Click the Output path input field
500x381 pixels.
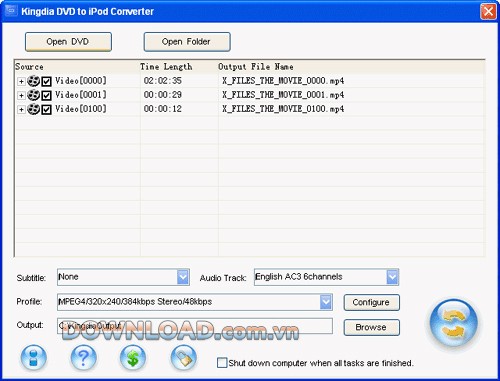[195, 326]
